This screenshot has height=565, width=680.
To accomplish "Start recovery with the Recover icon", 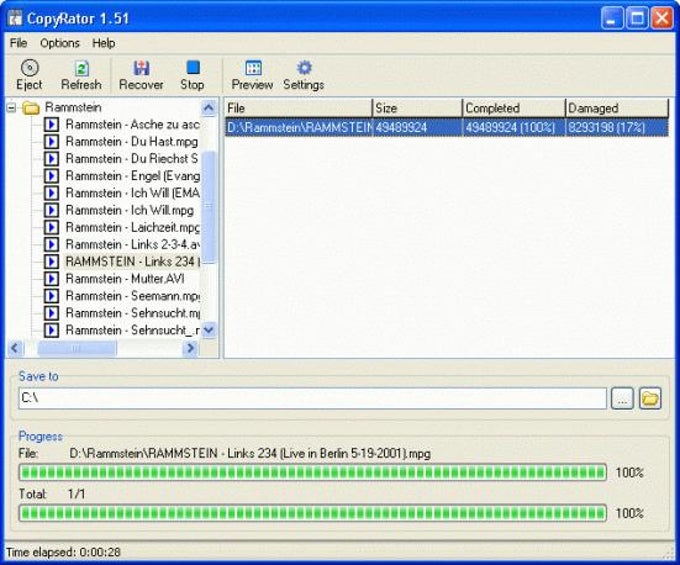I will point(141,68).
